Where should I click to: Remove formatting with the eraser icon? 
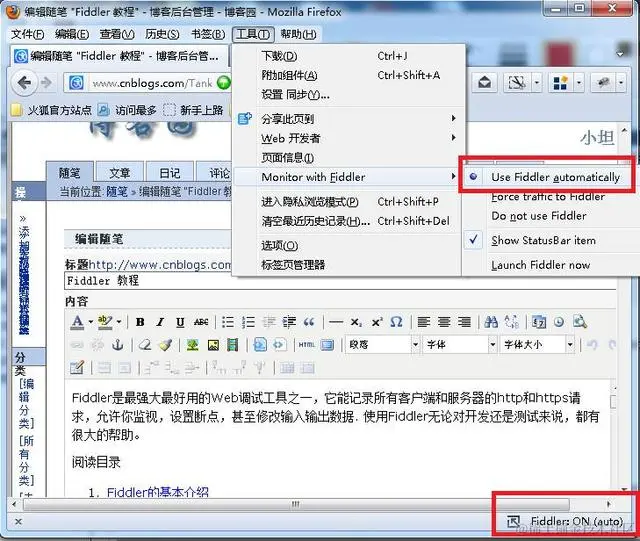144,345
